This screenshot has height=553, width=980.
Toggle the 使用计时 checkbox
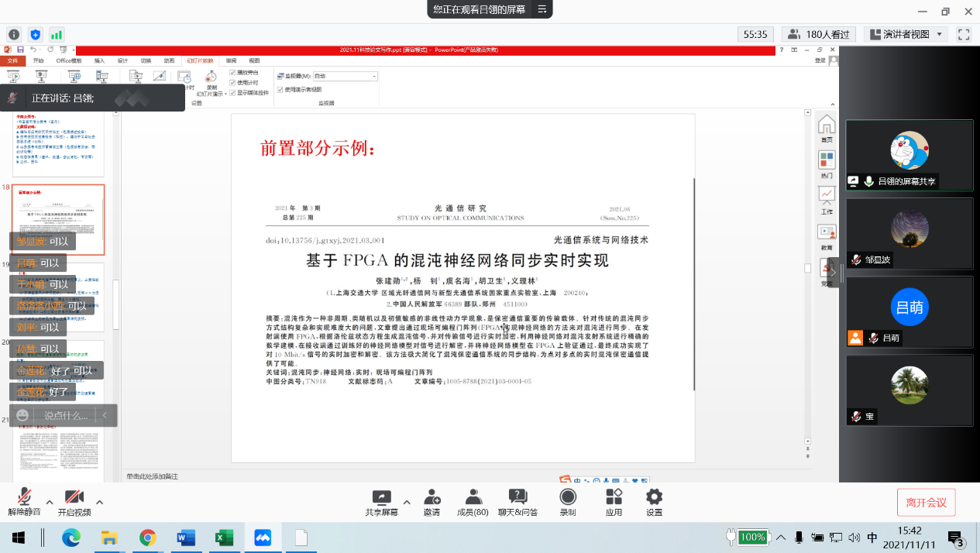coord(233,82)
